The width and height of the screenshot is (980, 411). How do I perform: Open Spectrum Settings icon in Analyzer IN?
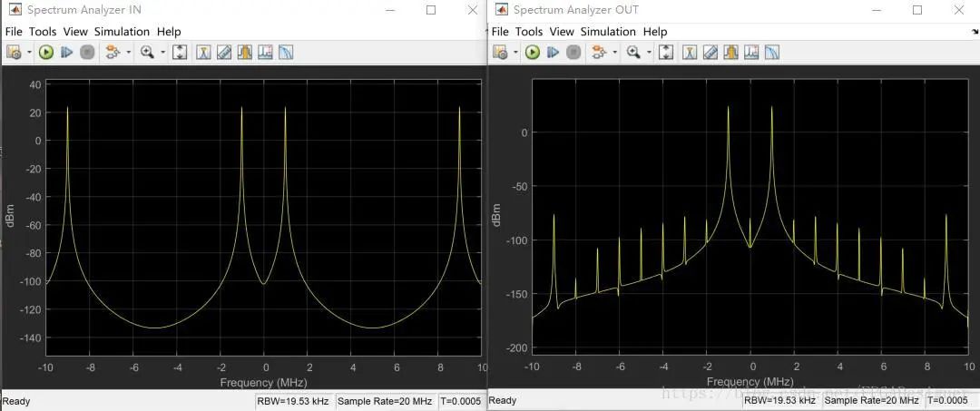[203, 53]
